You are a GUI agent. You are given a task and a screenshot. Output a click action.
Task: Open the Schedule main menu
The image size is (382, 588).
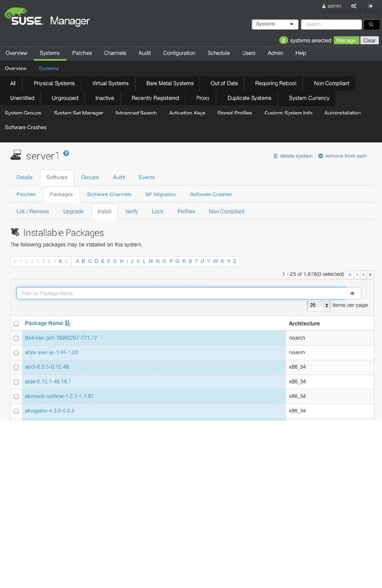pyautogui.click(x=219, y=53)
